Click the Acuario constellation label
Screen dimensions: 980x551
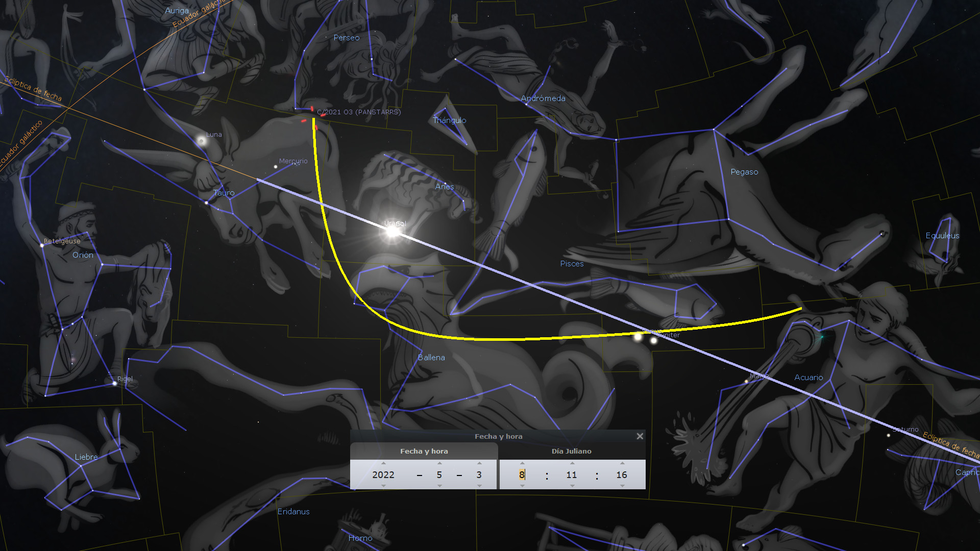tap(809, 378)
